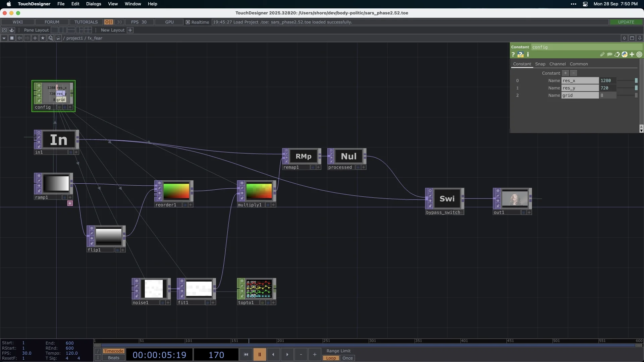This screenshot has width=644, height=362.
Task: Open Python help icon in parameter panel
Action: click(x=521, y=54)
